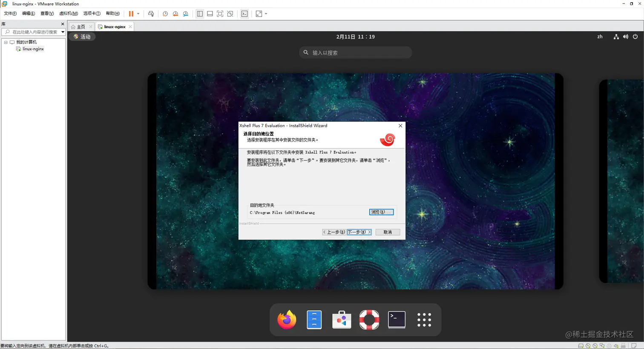
Task: Click the USB controller status icon
Action: point(623,346)
